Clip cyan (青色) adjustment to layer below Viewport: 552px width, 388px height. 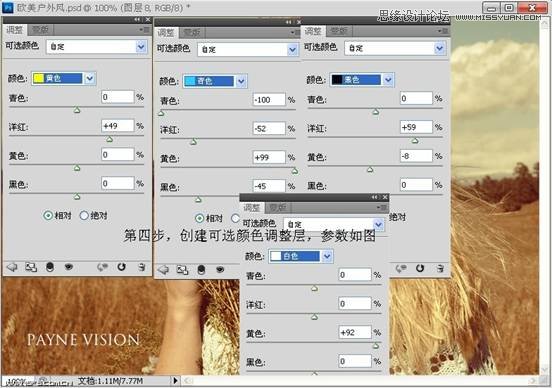point(201,270)
